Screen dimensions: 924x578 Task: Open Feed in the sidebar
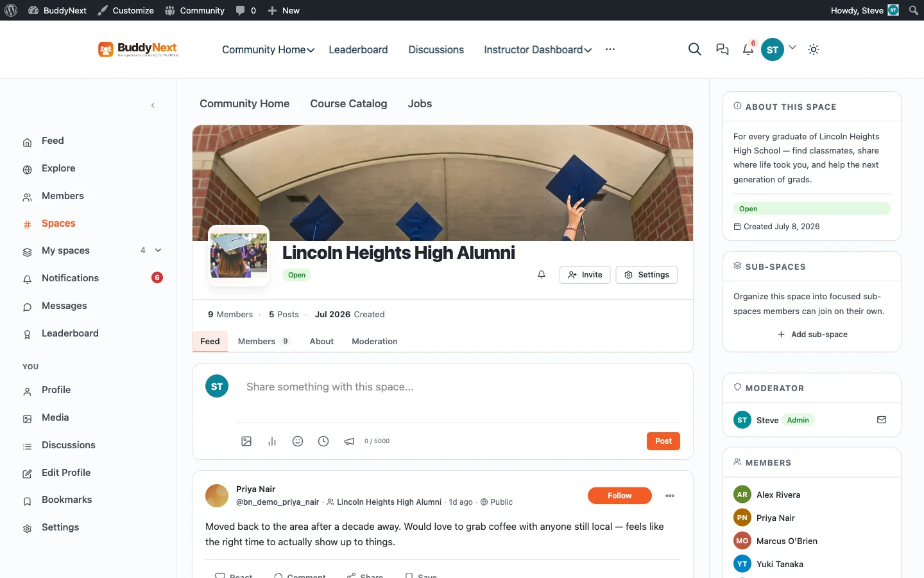click(53, 141)
